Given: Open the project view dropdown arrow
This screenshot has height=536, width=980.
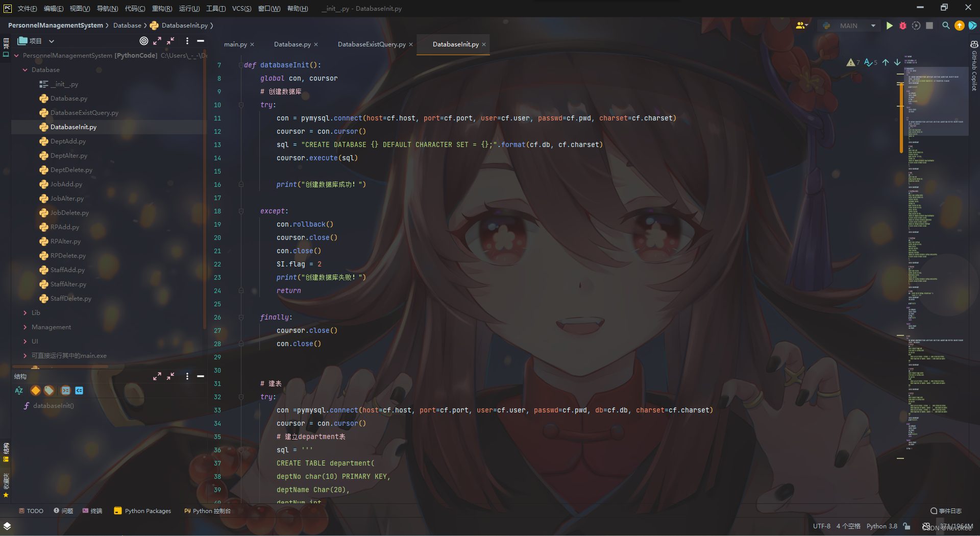Looking at the screenshot, I should [x=52, y=41].
